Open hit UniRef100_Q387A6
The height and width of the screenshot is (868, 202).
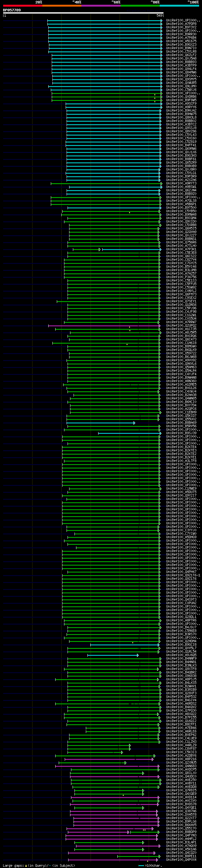point(181,811)
